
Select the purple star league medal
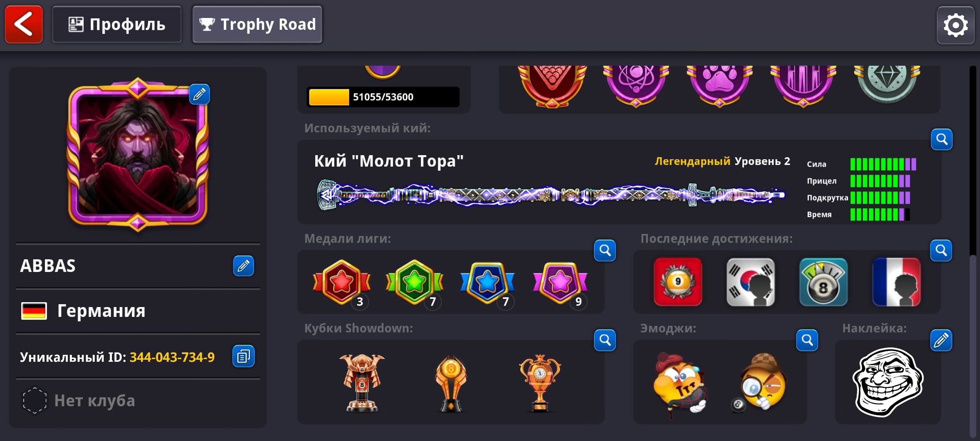coord(560,283)
